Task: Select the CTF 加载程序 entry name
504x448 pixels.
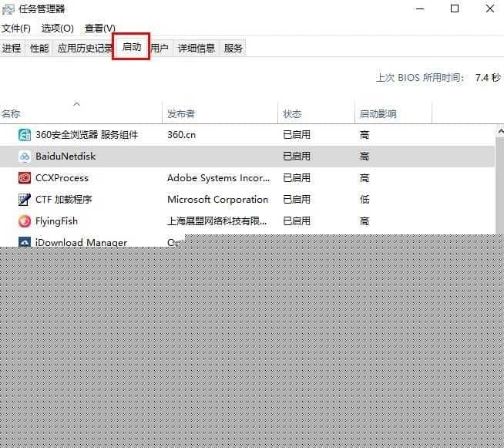Action: 64,200
